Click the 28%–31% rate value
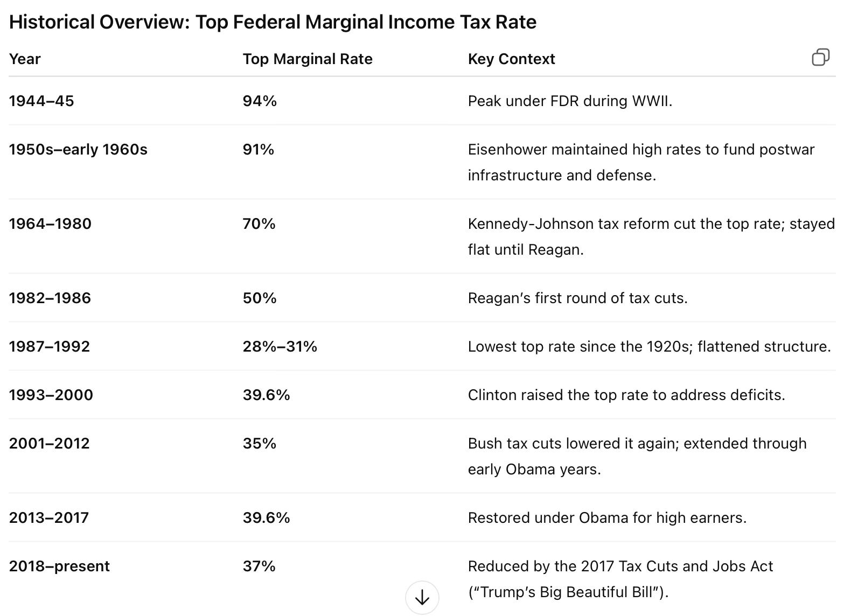 pos(280,346)
